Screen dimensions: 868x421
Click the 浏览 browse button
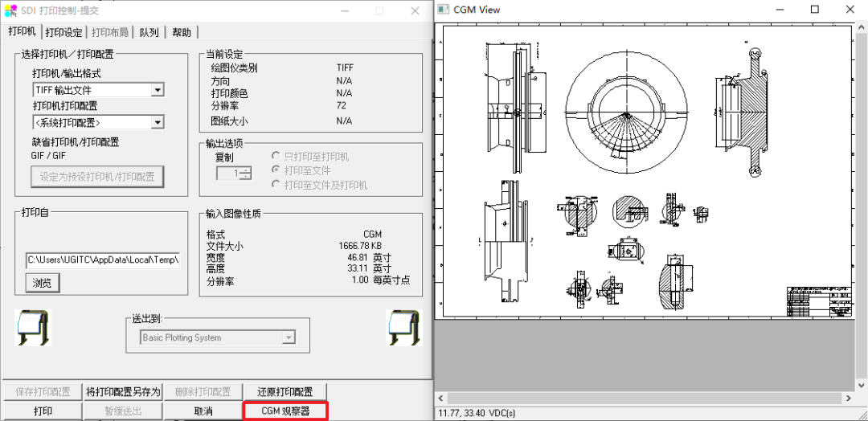click(x=43, y=283)
